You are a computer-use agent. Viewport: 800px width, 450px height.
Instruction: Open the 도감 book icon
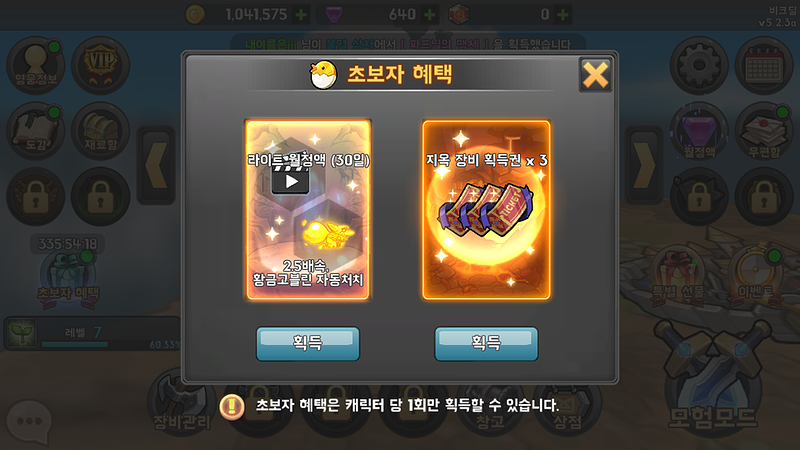point(36,131)
